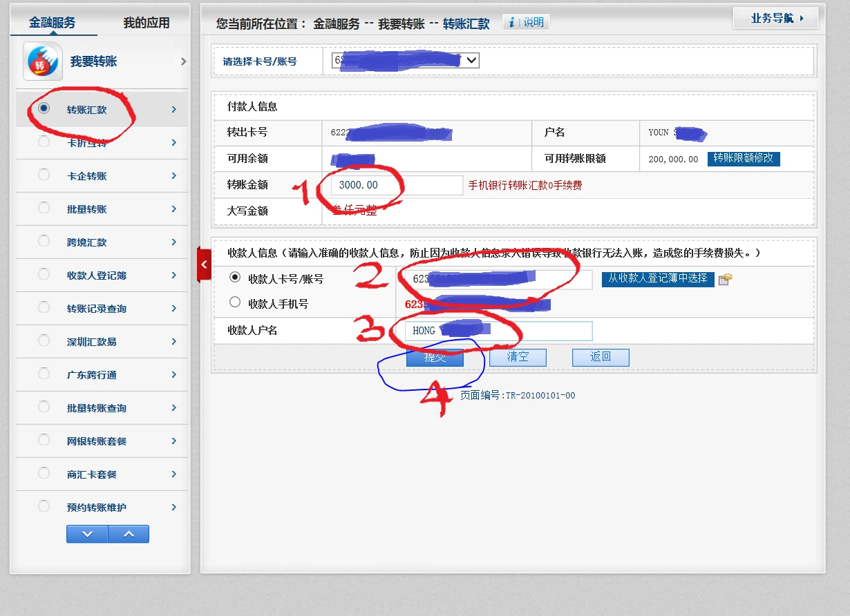The width and height of the screenshot is (850, 616).
Task: Click the 说明 info icon button
Action: 526,22
